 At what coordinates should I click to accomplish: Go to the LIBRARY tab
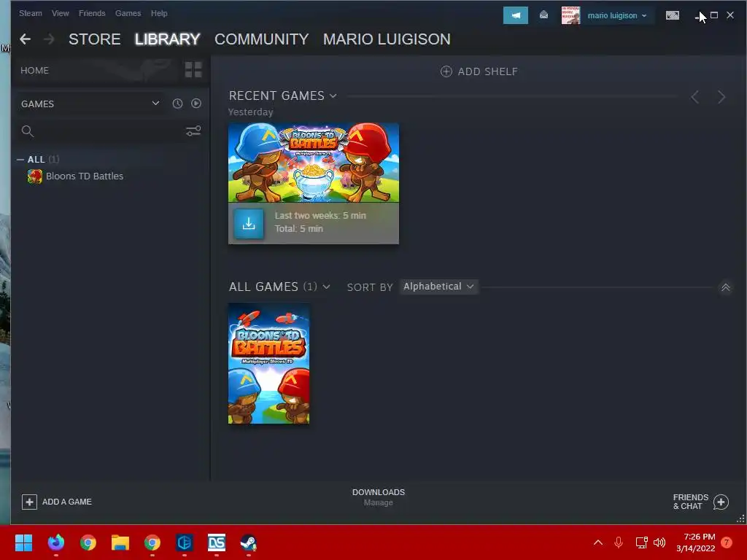click(167, 39)
